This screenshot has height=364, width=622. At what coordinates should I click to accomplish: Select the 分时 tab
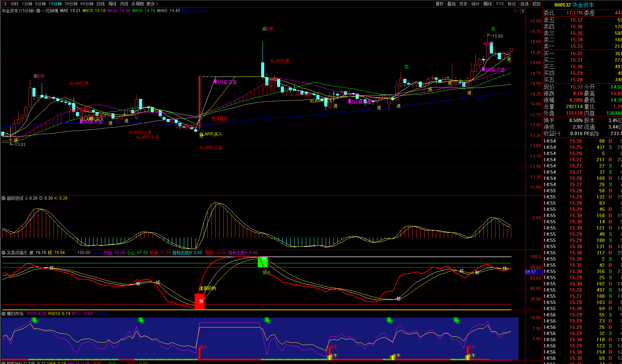[14, 4]
